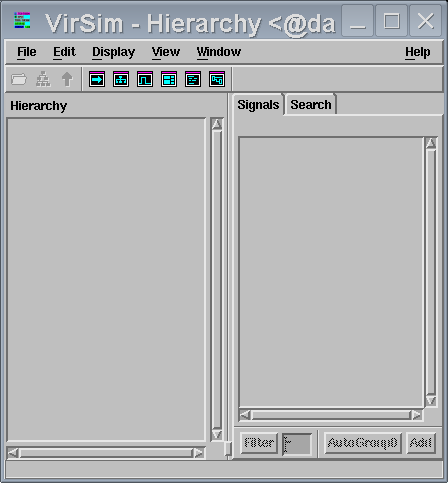
Task: Open the Waveform window (cyan pulse icon)
Action: (145, 79)
